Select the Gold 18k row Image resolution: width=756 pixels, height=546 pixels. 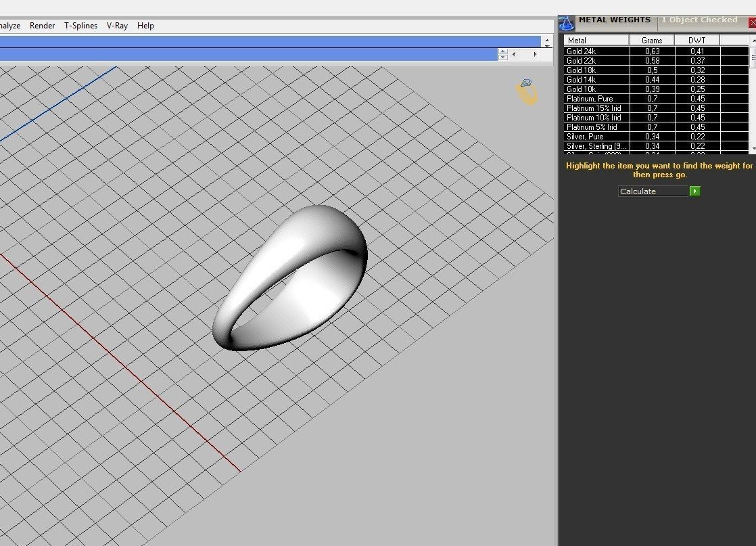coord(657,70)
